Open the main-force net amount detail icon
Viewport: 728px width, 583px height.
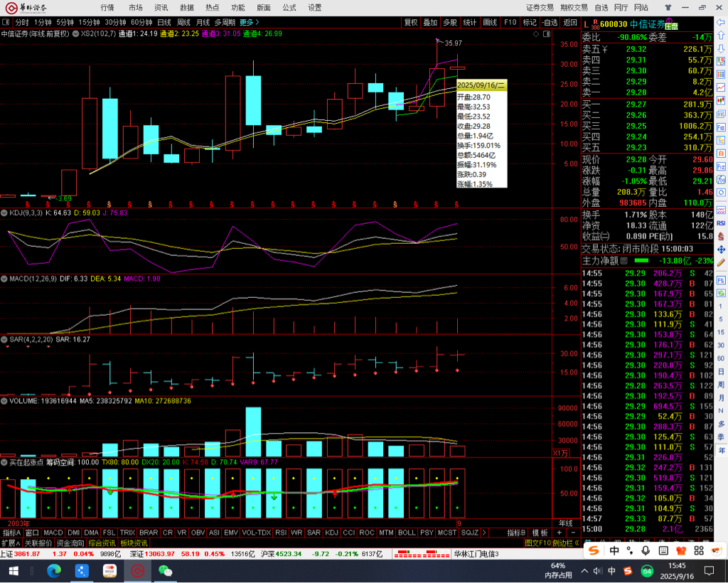[624, 261]
